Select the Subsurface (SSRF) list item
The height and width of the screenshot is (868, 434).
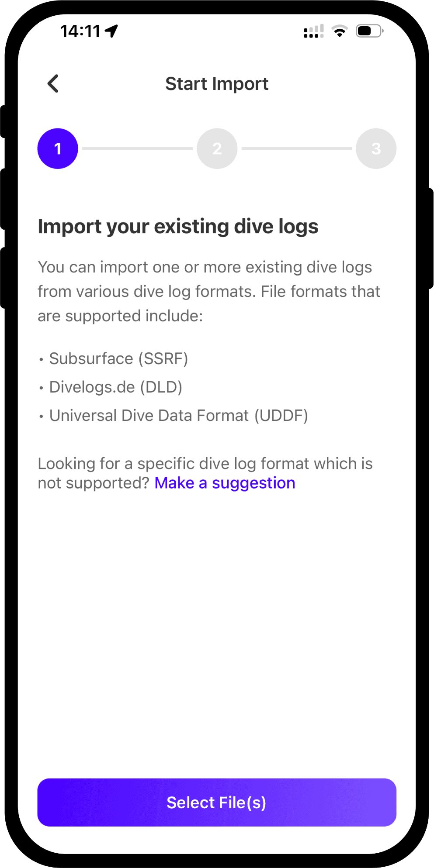[119, 358]
